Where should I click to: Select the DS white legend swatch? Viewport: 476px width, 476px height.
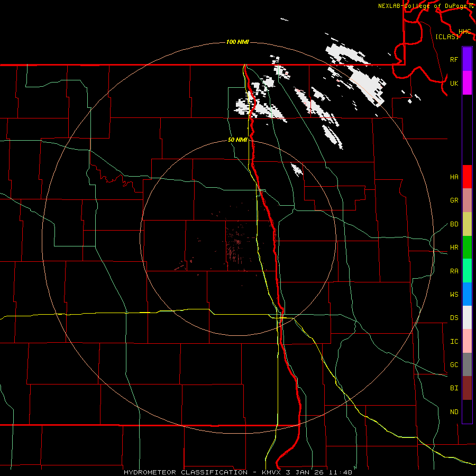pos(467,317)
